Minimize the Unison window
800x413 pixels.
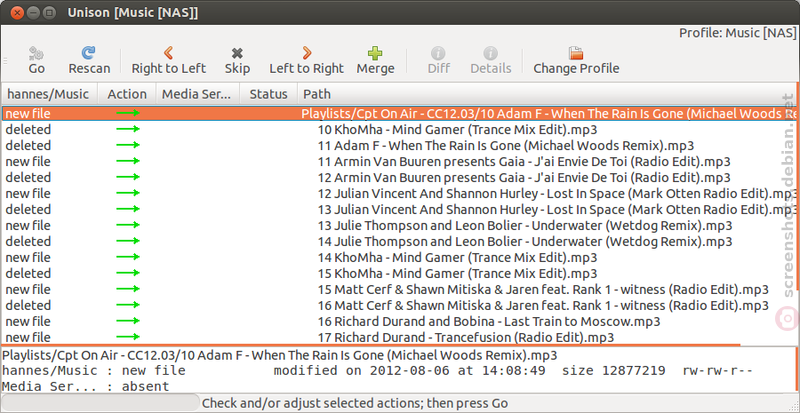click(x=33, y=12)
